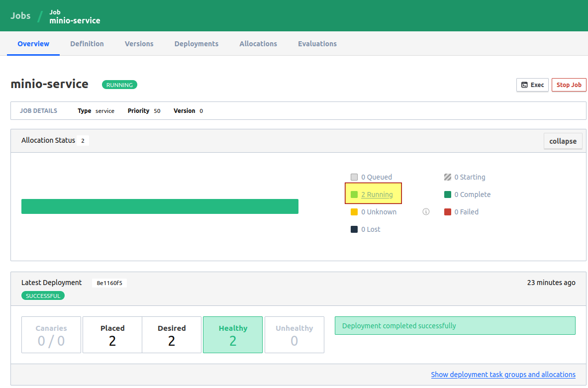Image resolution: width=588 pixels, height=388 pixels.
Task: Click the info icon beside 0 Unknown
Action: (426, 212)
